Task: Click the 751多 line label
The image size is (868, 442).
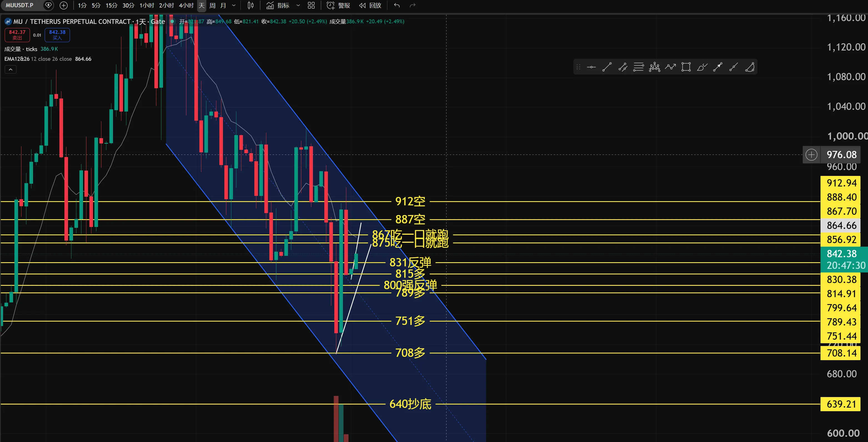Action: [x=410, y=321]
